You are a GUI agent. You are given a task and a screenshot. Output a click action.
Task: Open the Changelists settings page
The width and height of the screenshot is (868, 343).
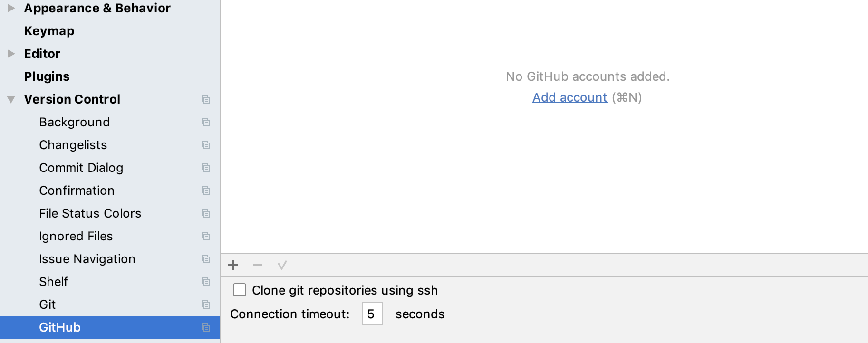tap(73, 145)
